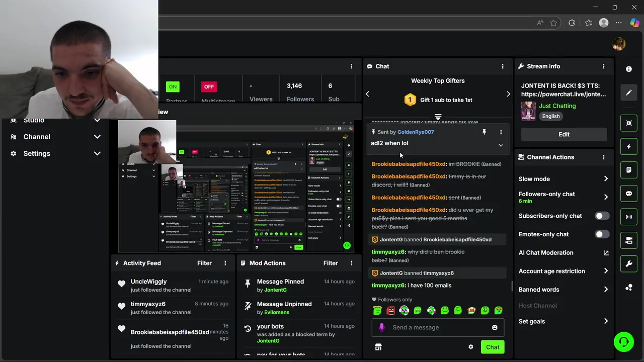Open Activity Feed three-dot menu
Viewport: 644px width, 362px height.
(225, 263)
